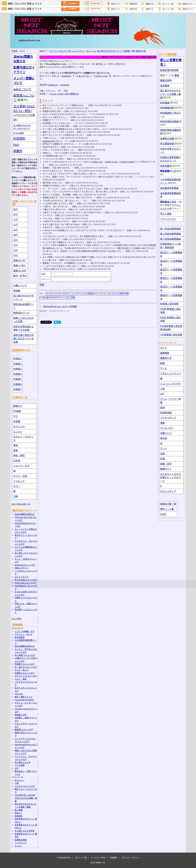Open wikiについて in the left menu

click(22, 89)
